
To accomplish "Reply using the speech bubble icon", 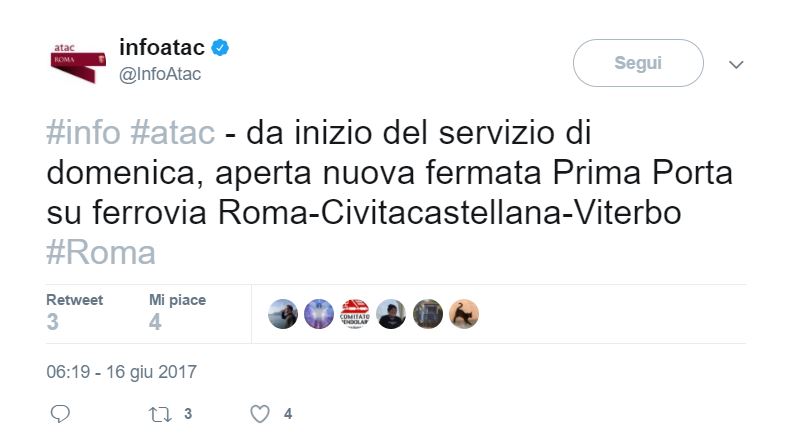I will click(60, 413).
